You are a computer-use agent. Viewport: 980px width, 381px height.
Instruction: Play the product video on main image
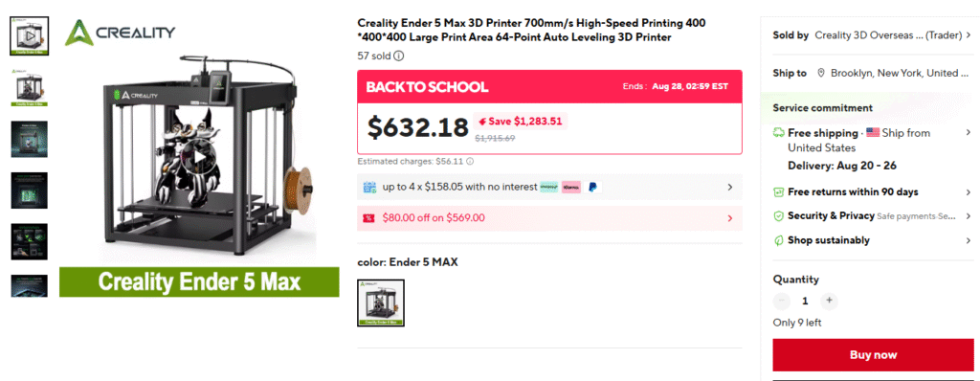pos(199,158)
